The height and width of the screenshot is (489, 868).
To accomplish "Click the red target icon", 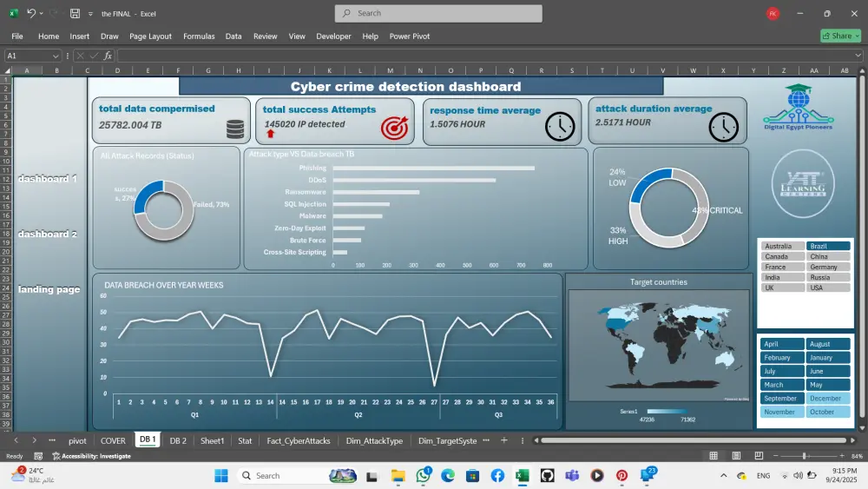I will coord(394,128).
